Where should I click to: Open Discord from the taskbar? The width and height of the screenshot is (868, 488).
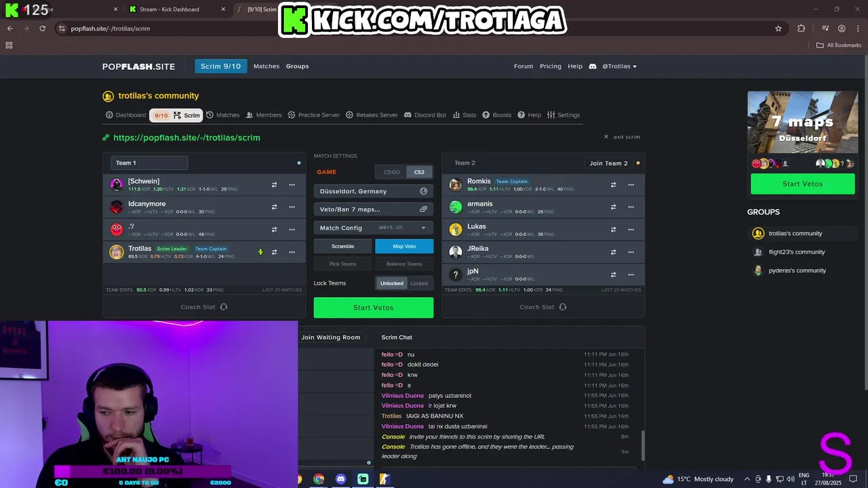tap(340, 479)
